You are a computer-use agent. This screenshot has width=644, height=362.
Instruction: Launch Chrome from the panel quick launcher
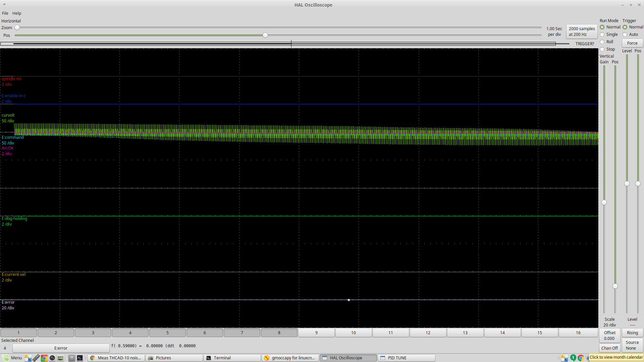point(44,358)
